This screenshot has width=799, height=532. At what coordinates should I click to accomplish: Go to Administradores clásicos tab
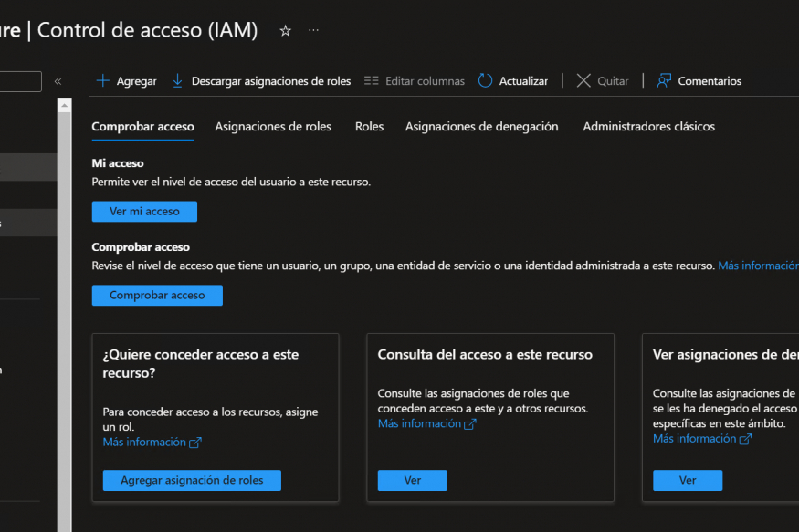[x=648, y=127]
